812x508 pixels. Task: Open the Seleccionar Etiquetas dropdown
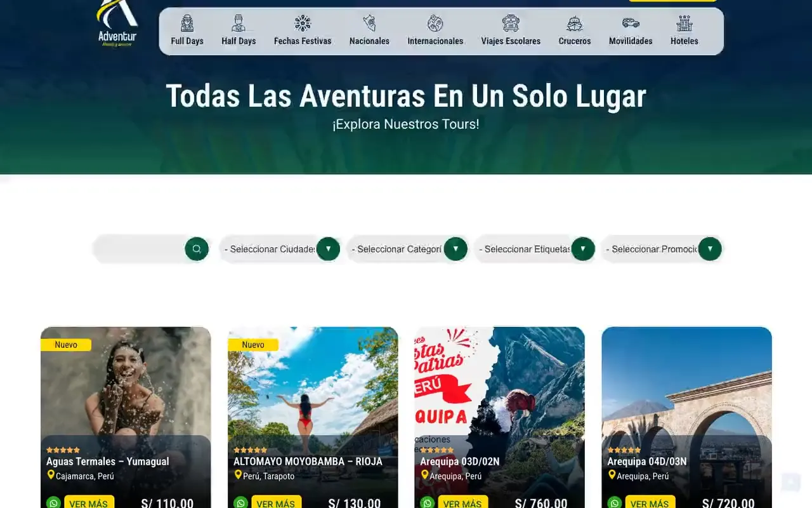[x=535, y=249]
